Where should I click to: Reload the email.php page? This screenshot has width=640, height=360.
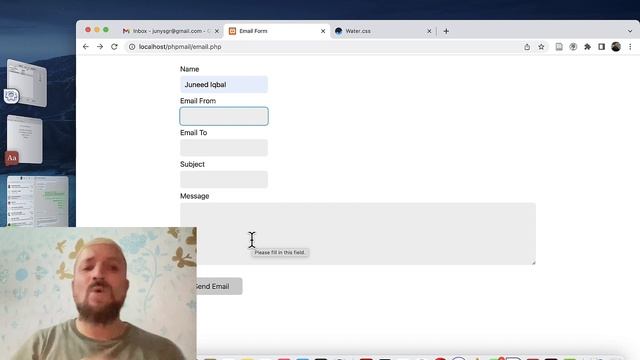(x=114, y=47)
